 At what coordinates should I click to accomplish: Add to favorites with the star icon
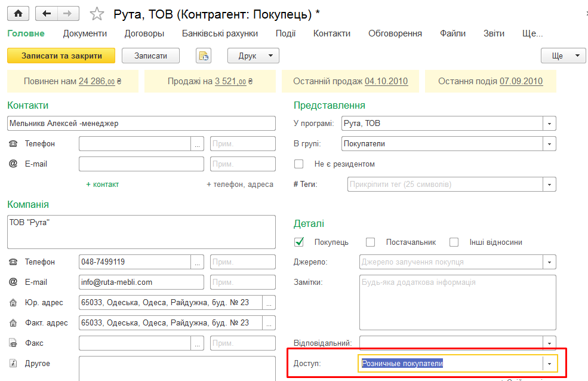[x=97, y=14]
